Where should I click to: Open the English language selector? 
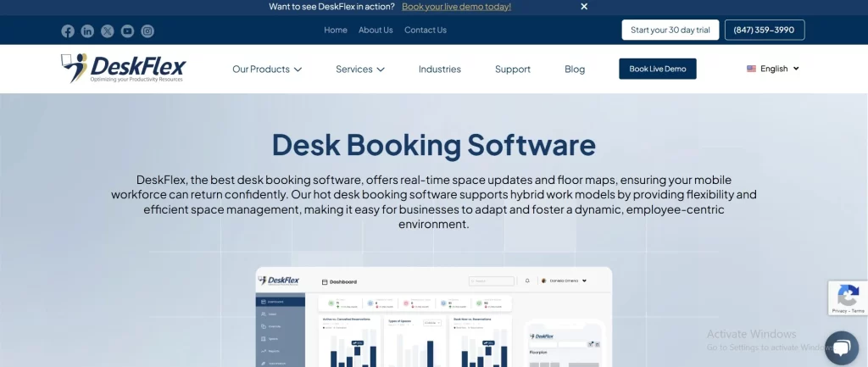click(x=773, y=69)
